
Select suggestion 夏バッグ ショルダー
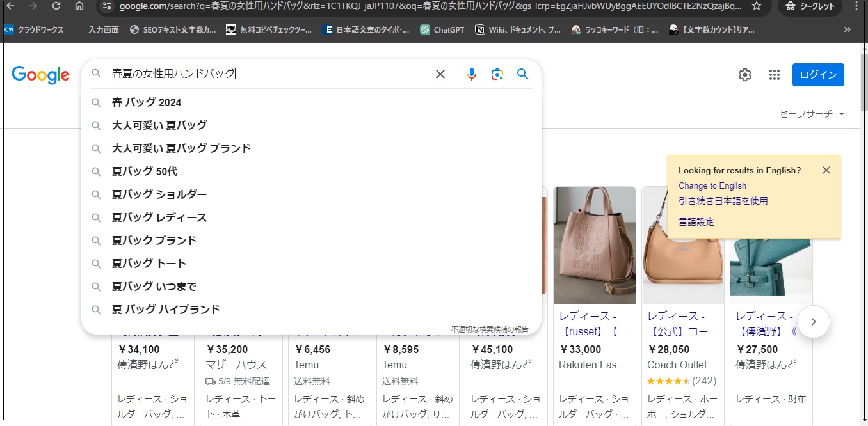tap(311, 194)
